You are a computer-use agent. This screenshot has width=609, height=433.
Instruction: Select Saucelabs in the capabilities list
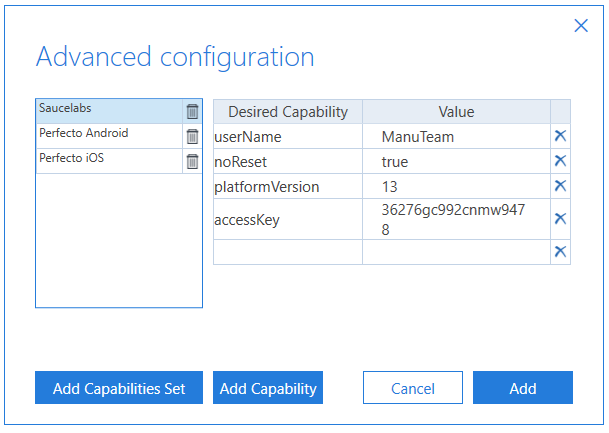point(108,109)
